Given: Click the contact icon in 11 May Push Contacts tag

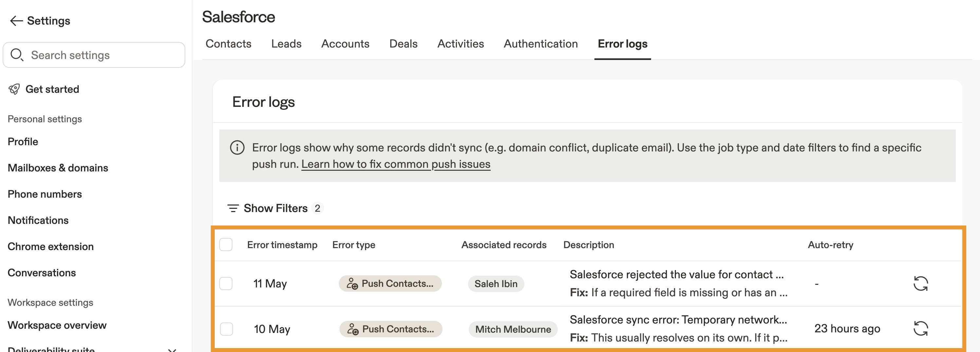Looking at the screenshot, I should (352, 284).
